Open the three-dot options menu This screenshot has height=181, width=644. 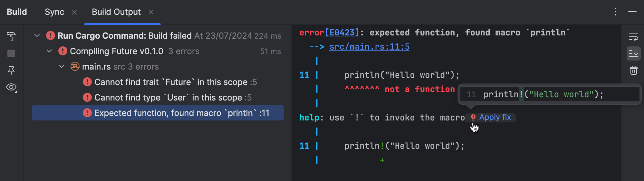pyautogui.click(x=616, y=12)
